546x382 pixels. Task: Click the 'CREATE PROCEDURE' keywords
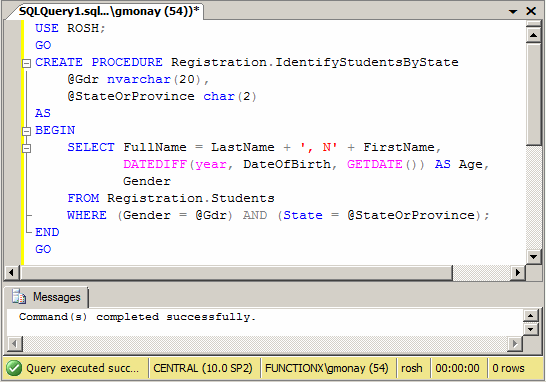tap(99, 62)
